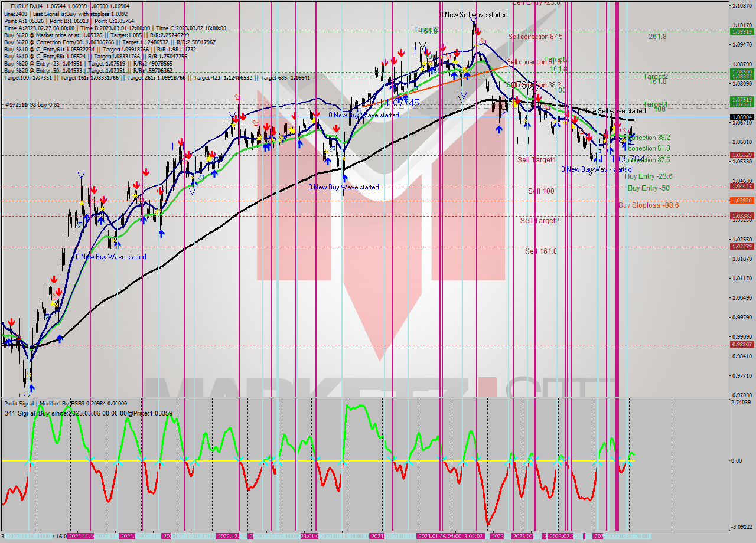Select the '341-Signal=Buy since' indicator text
Screen dimensions: 756x543
pos(40,413)
